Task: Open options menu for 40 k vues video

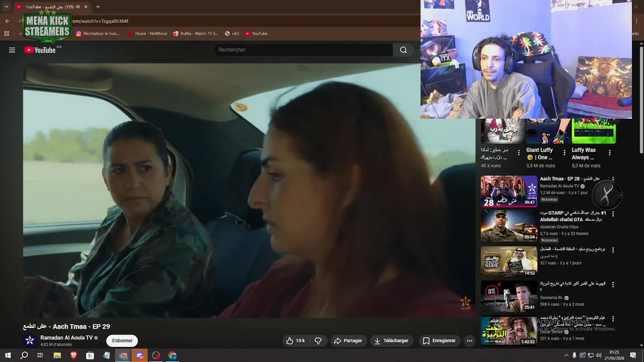Action: tap(519, 152)
